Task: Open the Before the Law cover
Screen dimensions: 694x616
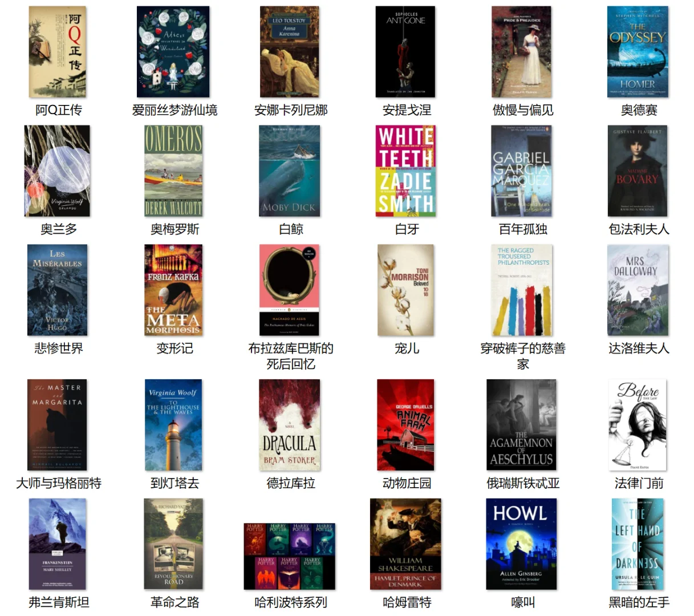Action: click(x=638, y=425)
